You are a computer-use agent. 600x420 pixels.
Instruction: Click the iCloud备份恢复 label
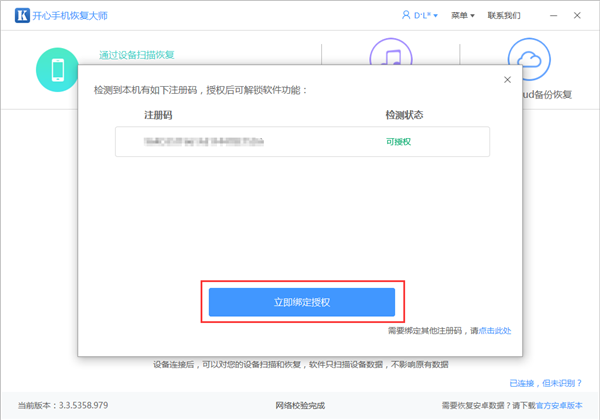click(x=547, y=94)
